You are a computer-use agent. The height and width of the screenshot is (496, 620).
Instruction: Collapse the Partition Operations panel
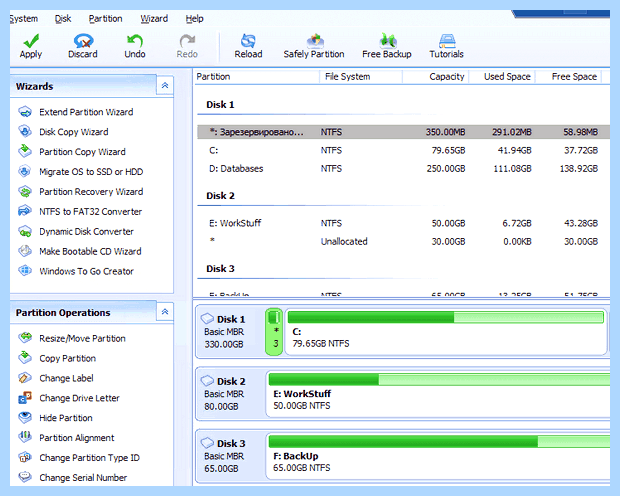point(165,312)
